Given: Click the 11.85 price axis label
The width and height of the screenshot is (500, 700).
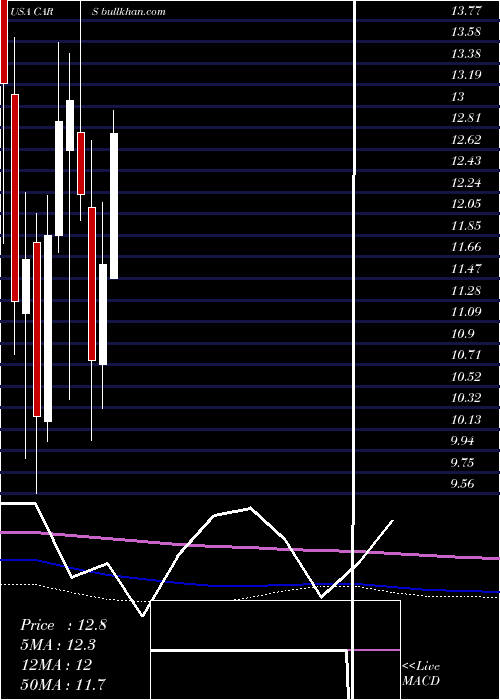Looking at the screenshot, I should [467, 225].
